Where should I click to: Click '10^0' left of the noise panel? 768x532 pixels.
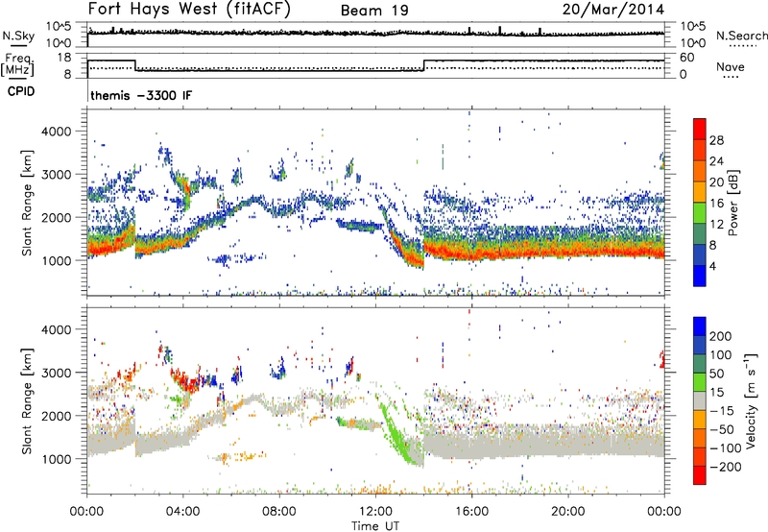coord(59,43)
